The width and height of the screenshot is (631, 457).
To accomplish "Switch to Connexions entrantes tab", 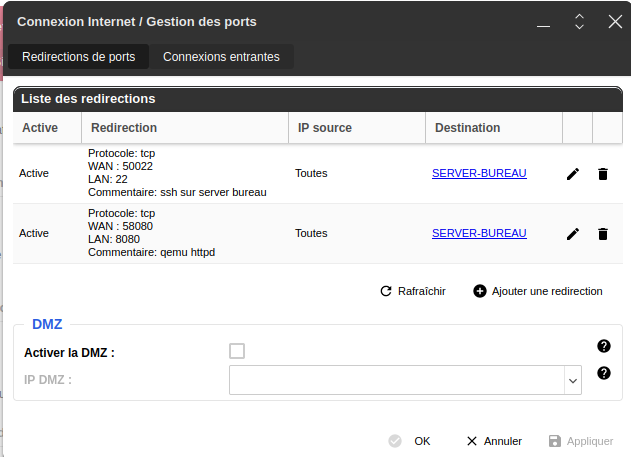I will (221, 57).
